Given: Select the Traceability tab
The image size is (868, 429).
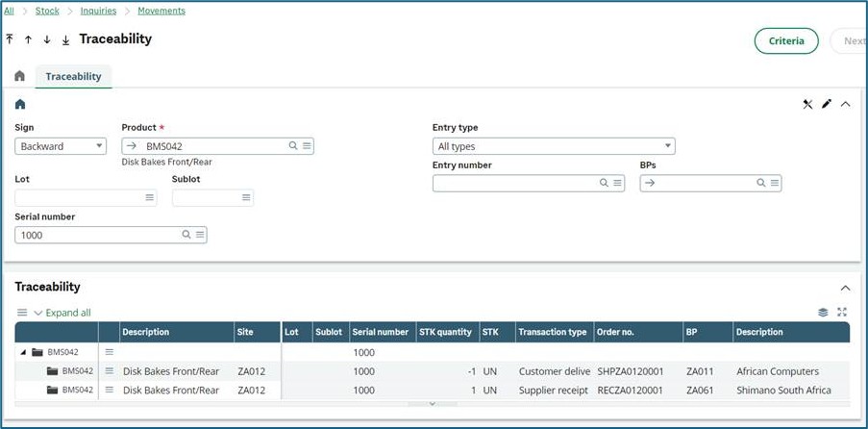Looking at the screenshot, I should point(73,76).
